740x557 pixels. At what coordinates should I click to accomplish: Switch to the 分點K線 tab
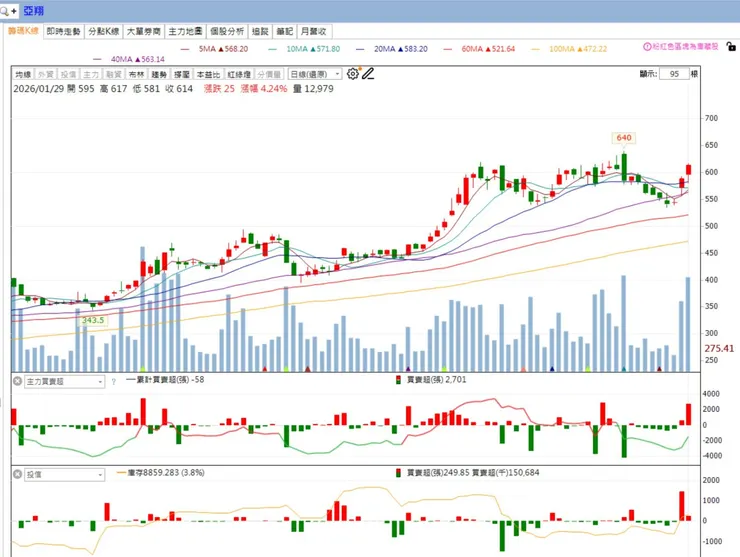104,31
